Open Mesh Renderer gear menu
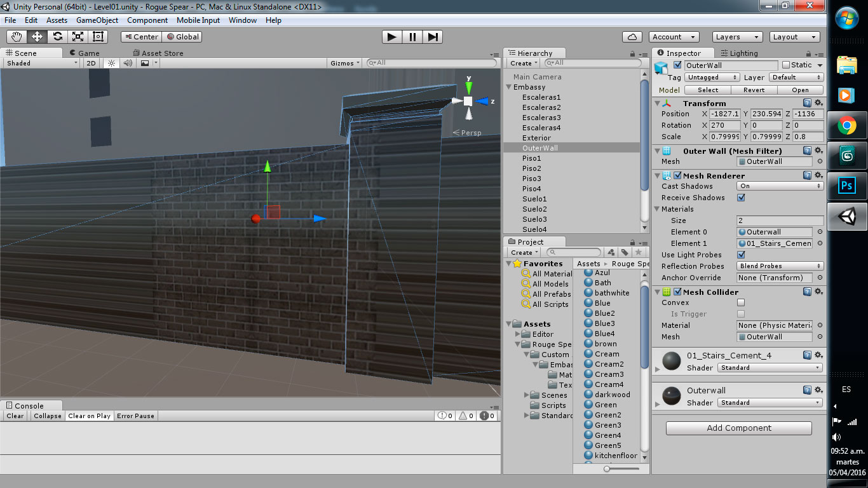868x488 pixels. pyautogui.click(x=818, y=175)
